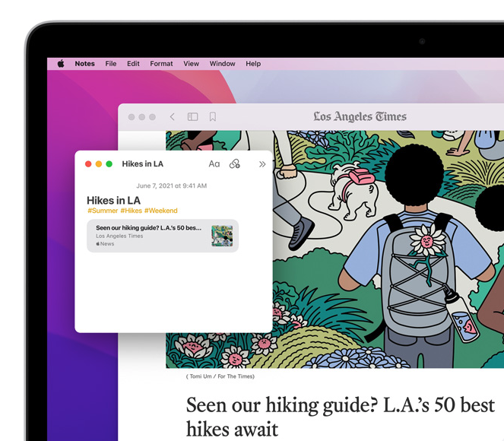Click the Los Angeles Times masthead
The image size is (504, 441).
pyautogui.click(x=360, y=116)
